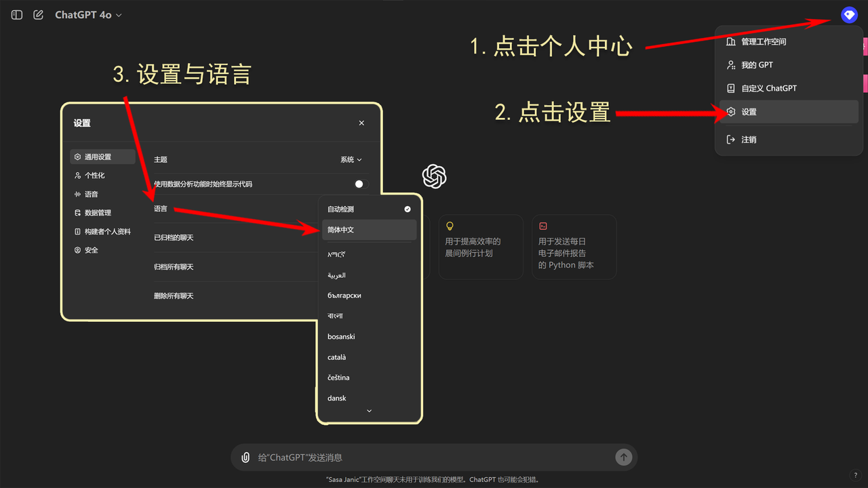Switch to 通用设置 tab
Viewport: 868px width, 488px height.
click(102, 157)
